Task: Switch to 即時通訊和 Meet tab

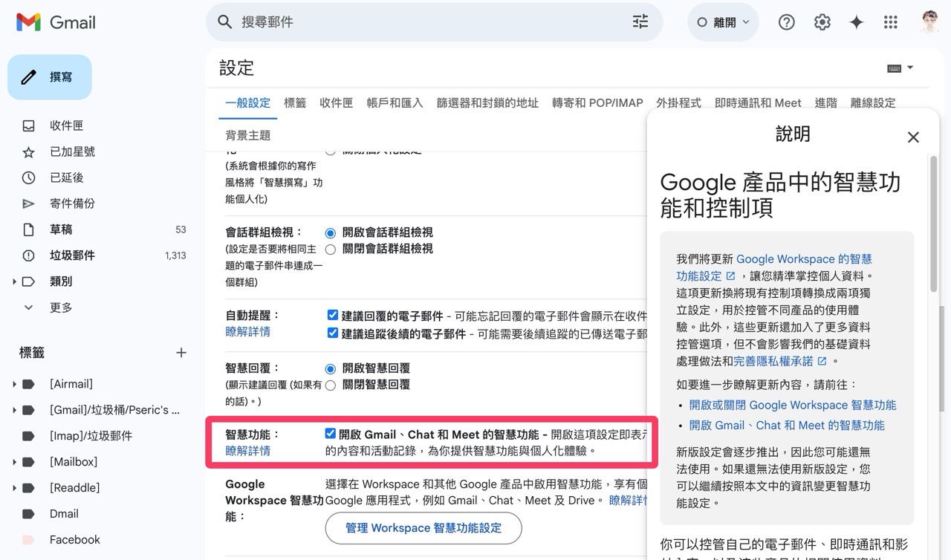Action: (758, 103)
